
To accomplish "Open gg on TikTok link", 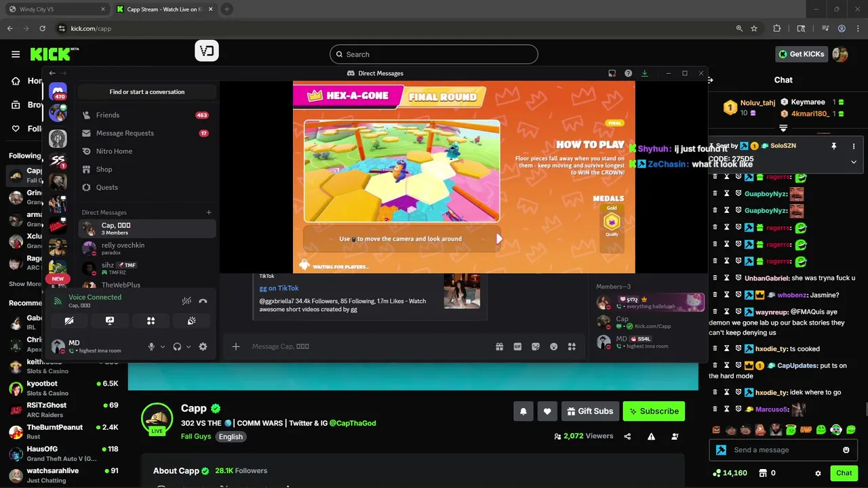I will tap(279, 288).
